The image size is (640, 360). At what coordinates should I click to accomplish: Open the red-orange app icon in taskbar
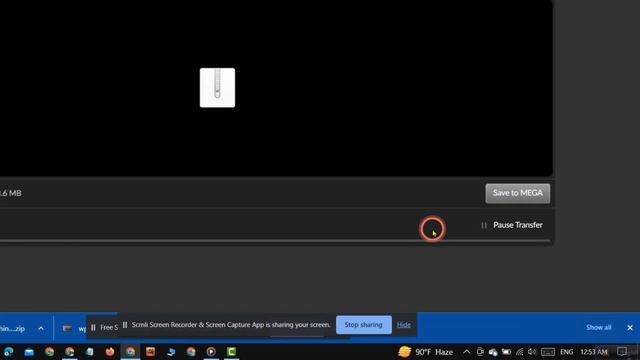[x=150, y=351]
